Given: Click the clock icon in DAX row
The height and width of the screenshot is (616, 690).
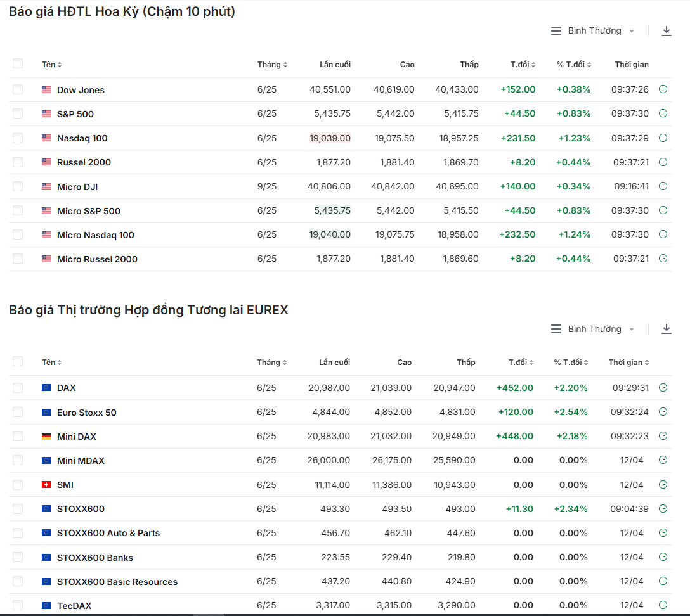Looking at the screenshot, I should tap(663, 388).
